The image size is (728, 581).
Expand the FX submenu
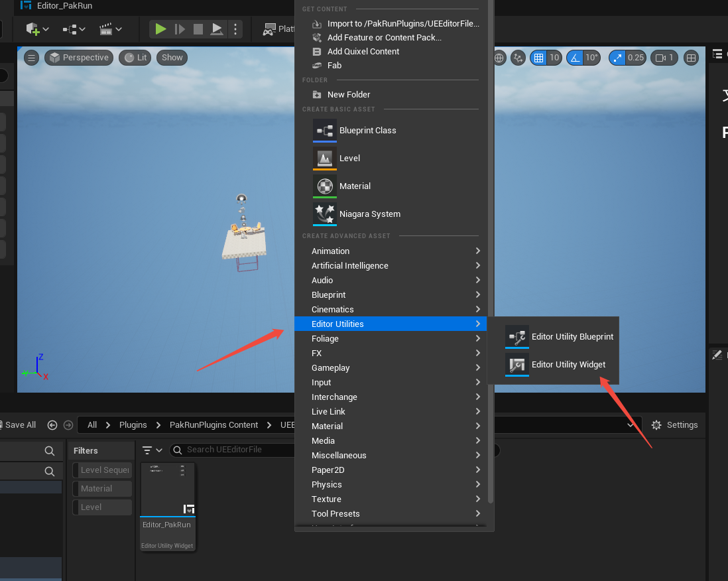(391, 353)
